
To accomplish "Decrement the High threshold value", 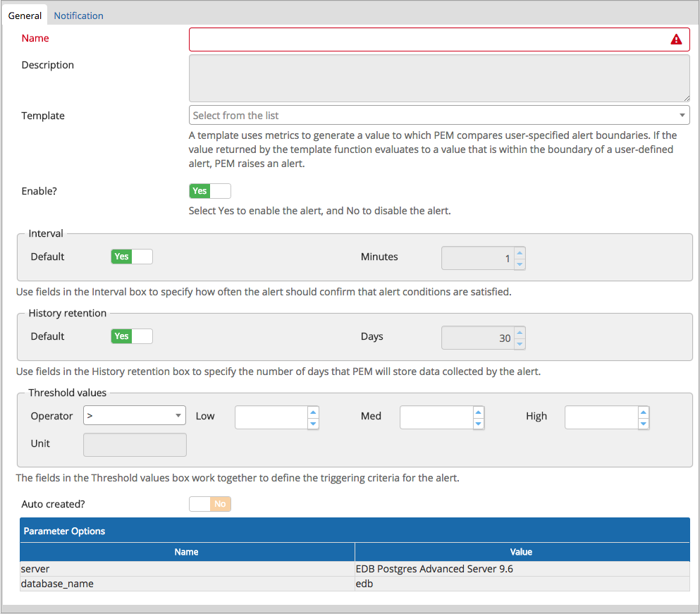I will pos(643,424).
